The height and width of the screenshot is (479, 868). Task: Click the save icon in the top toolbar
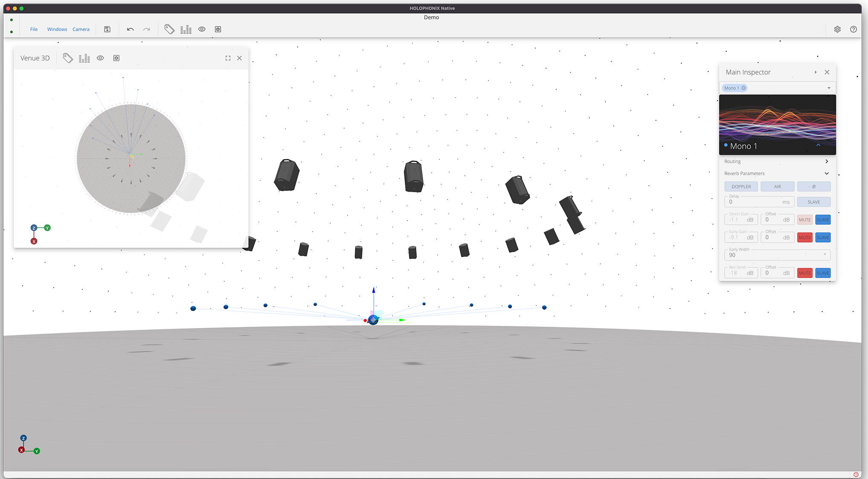coord(107,29)
